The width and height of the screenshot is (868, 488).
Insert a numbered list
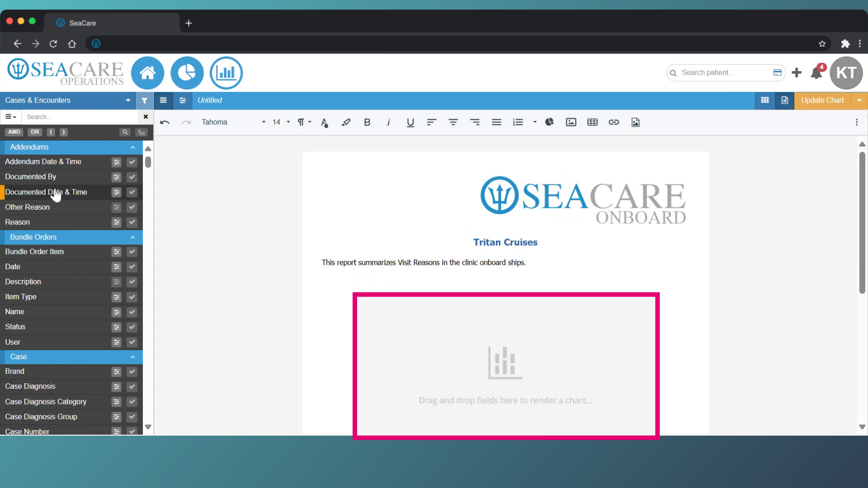coord(518,122)
